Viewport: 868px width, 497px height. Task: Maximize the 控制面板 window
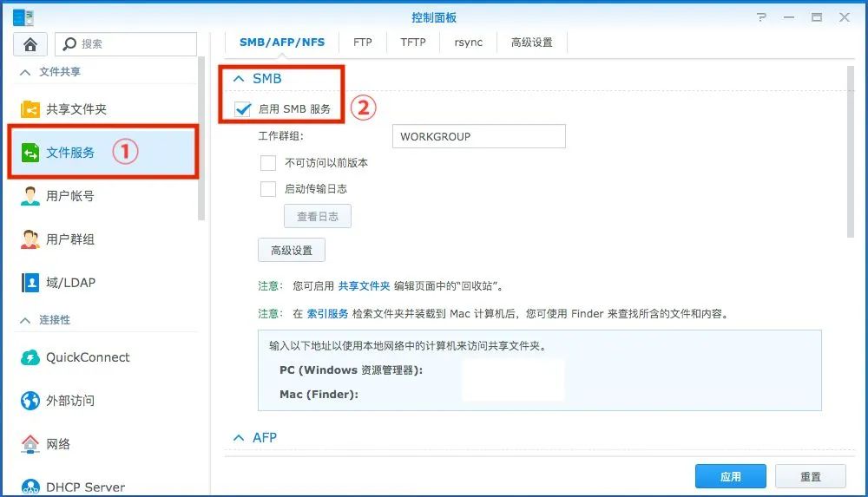point(817,17)
